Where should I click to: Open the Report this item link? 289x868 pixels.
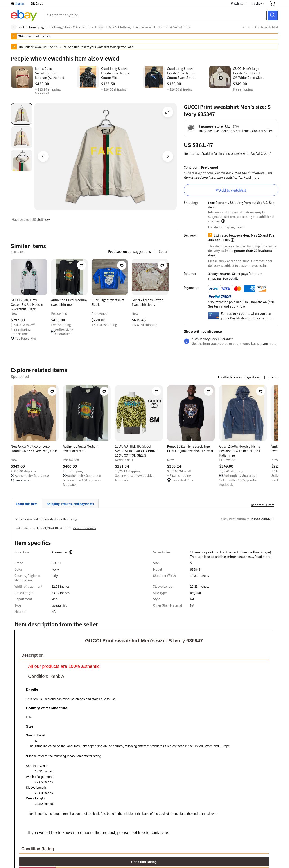(262, 505)
